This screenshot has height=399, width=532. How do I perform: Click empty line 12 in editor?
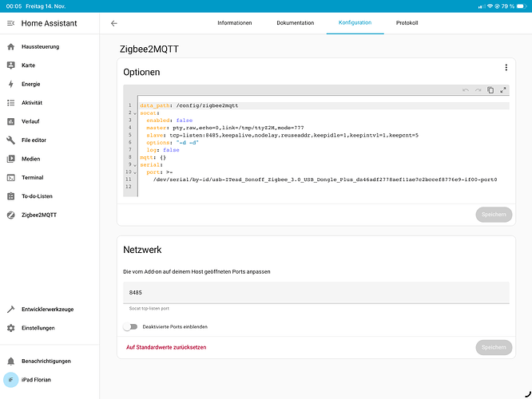coord(324,187)
